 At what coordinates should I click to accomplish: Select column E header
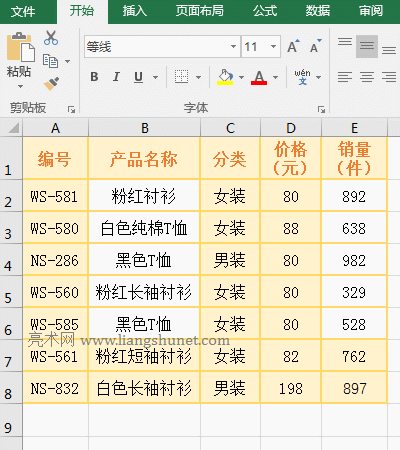[354, 128]
